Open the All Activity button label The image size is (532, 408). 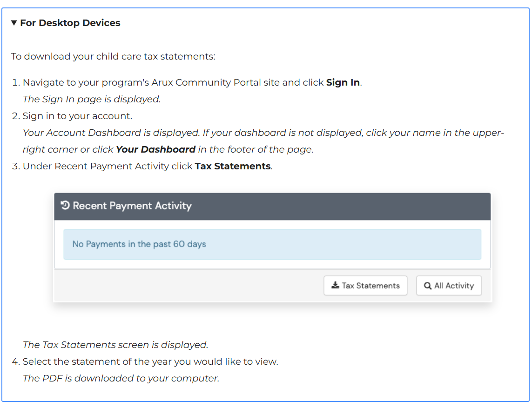454,286
